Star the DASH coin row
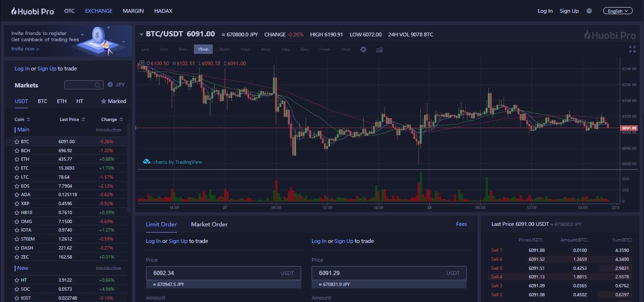The width and height of the screenshot is (644, 302). point(17,248)
